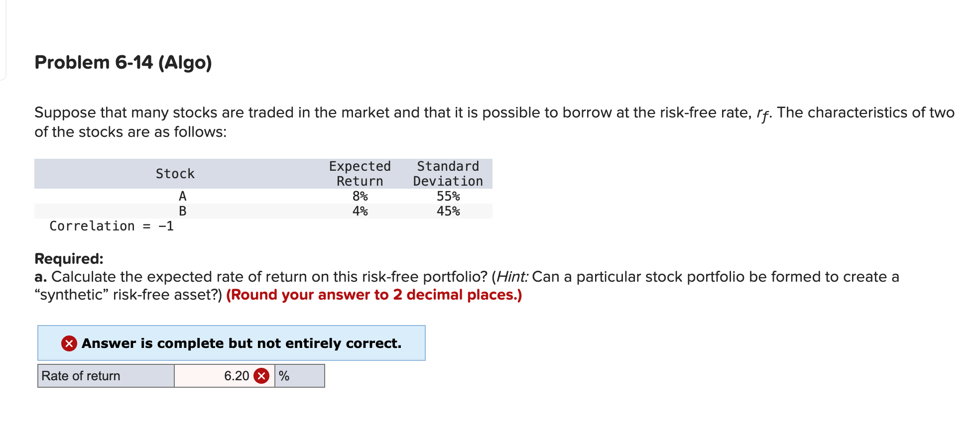This screenshot has width=980, height=439.
Task: Select the incorrect-answer indicator next to the input
Action: pyautogui.click(x=262, y=376)
